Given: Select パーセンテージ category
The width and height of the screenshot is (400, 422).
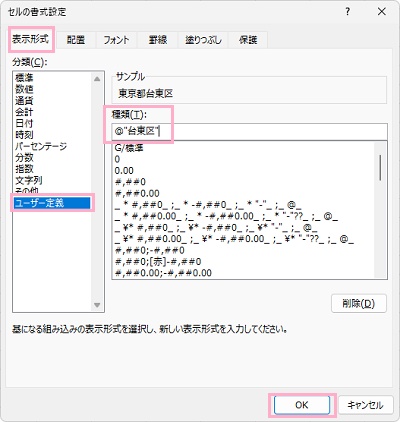Looking at the screenshot, I should (x=52, y=146).
